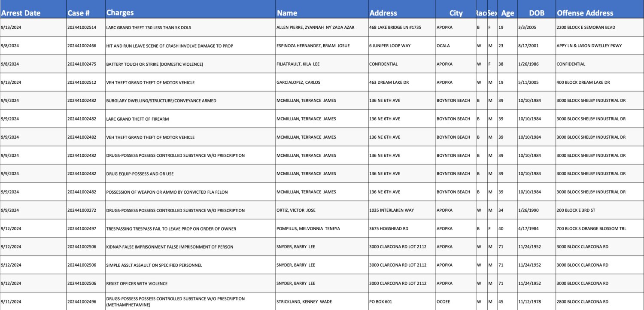Select the Arrest Date column header

pyautogui.click(x=33, y=9)
